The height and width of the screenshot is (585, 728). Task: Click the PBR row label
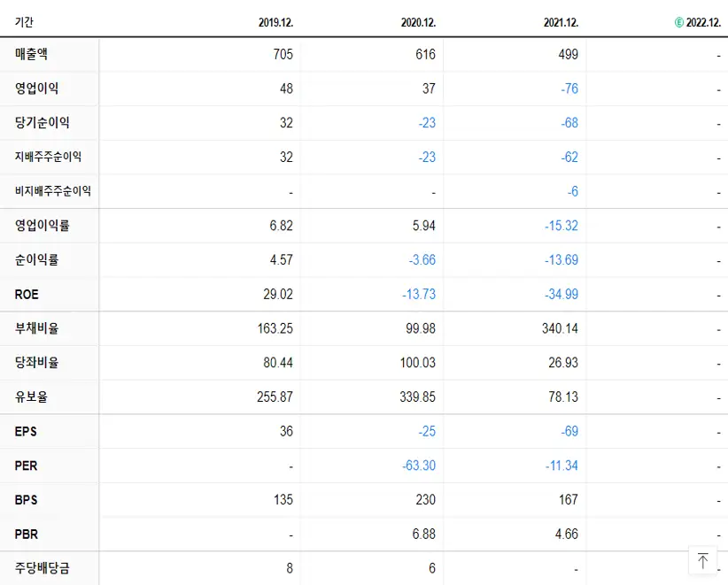pyautogui.click(x=27, y=534)
